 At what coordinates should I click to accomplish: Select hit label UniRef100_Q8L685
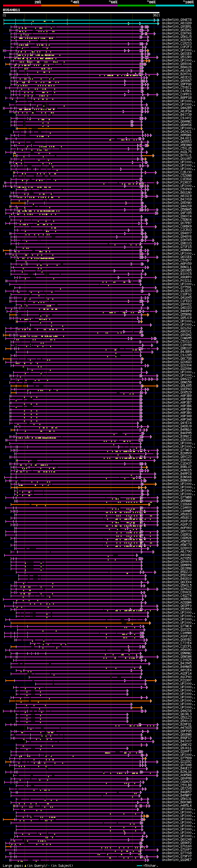tap(177, 386)
